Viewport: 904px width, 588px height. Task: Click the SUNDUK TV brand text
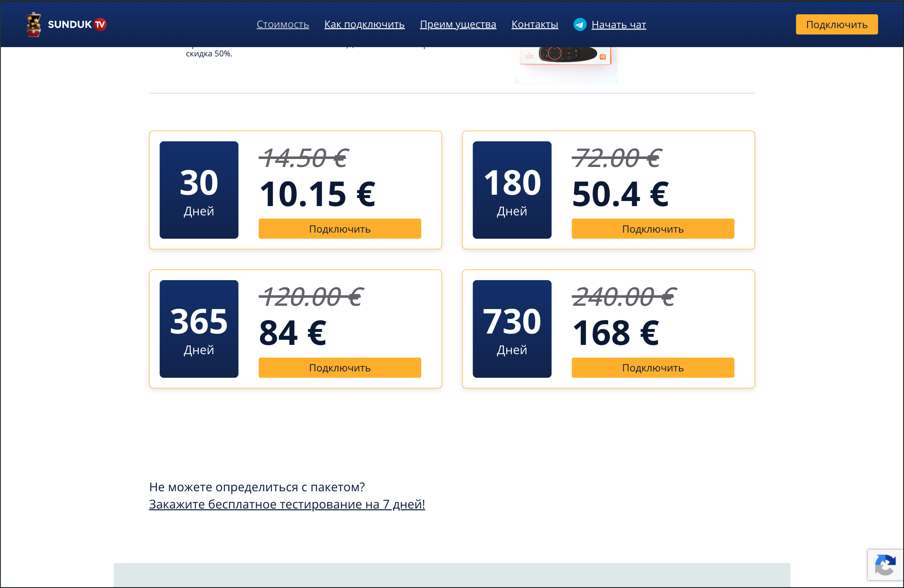coord(77,24)
